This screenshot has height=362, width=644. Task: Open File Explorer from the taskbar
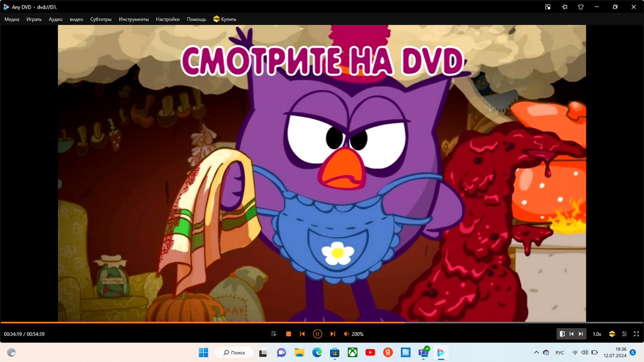pos(299,352)
